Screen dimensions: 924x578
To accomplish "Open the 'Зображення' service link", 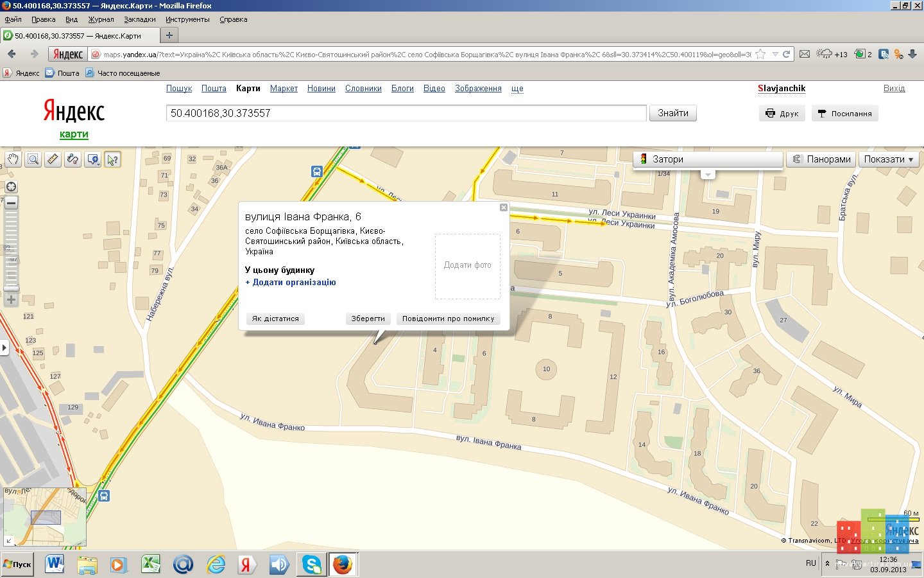I will [478, 89].
